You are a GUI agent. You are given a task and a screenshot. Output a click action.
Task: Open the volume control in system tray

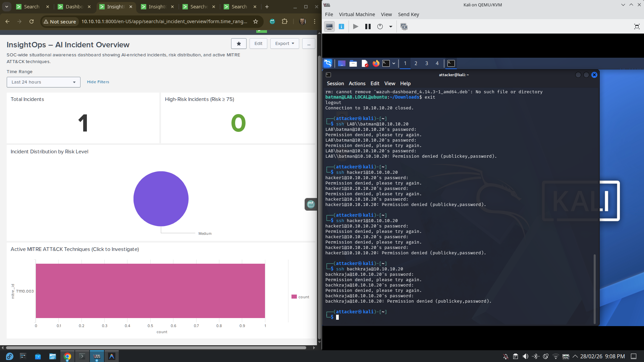[526, 356]
